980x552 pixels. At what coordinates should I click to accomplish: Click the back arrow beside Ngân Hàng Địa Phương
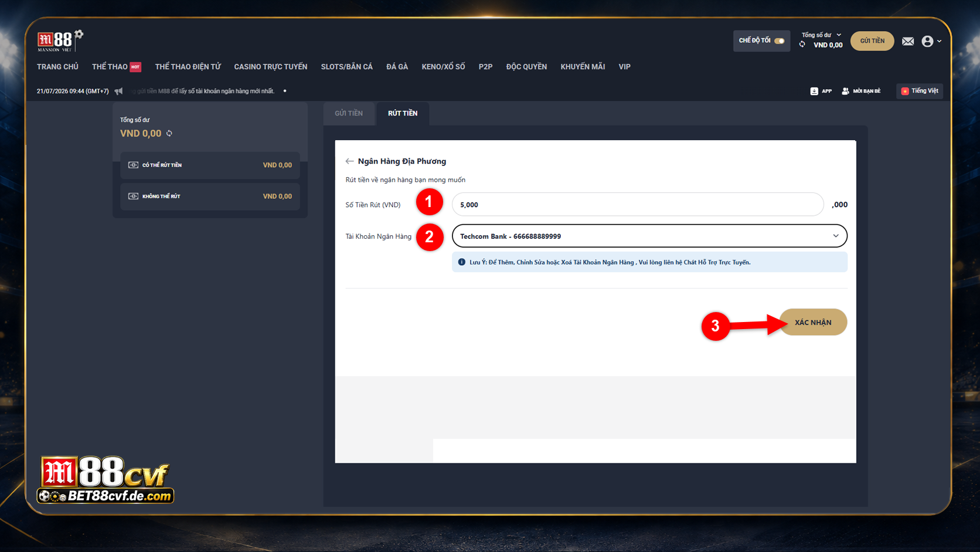(x=349, y=161)
